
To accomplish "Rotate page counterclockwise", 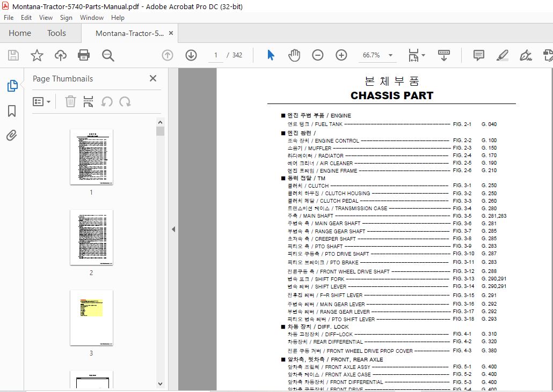I will [x=107, y=102].
